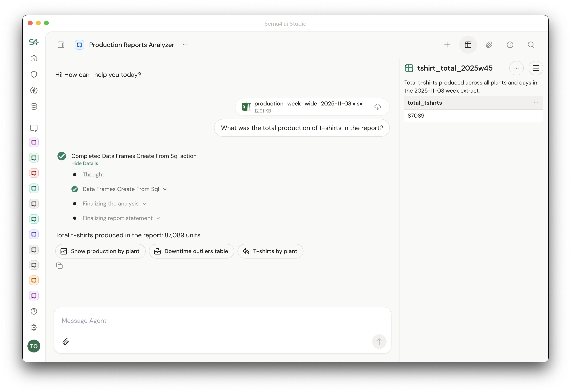Copy the agent response with copy icon
Screen dimensions: 571x392
(x=60, y=266)
